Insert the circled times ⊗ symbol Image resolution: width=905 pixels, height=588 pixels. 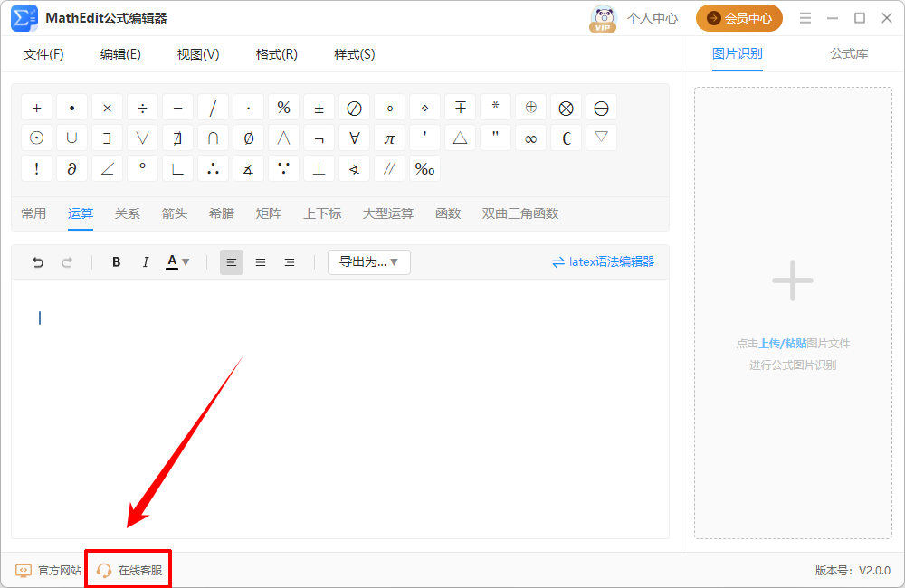coord(567,108)
